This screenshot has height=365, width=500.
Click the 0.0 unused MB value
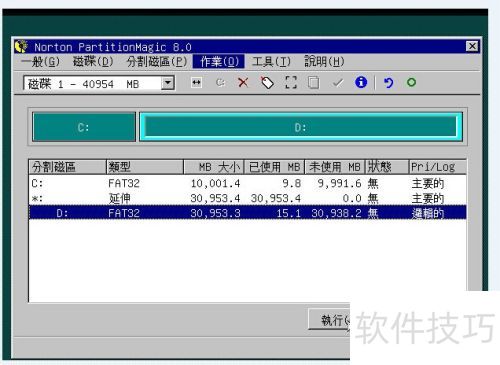tap(352, 199)
